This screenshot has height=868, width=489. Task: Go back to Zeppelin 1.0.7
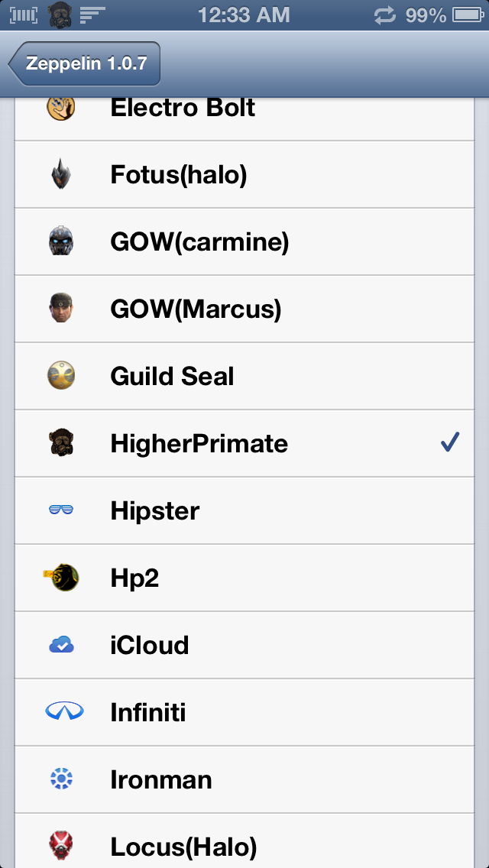pyautogui.click(x=84, y=63)
